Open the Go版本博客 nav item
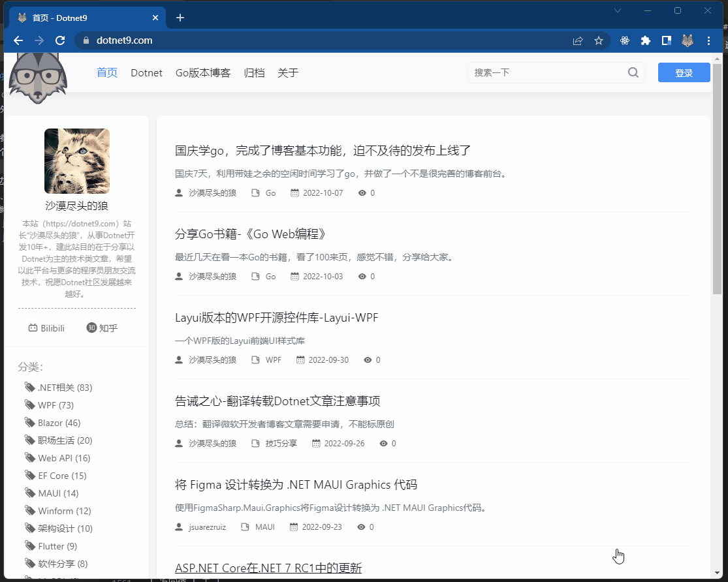The height and width of the screenshot is (582, 728). [203, 73]
